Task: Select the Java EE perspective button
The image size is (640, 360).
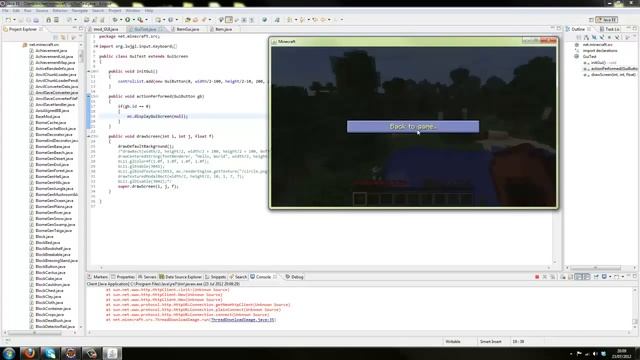Action: pyautogui.click(x=607, y=20)
